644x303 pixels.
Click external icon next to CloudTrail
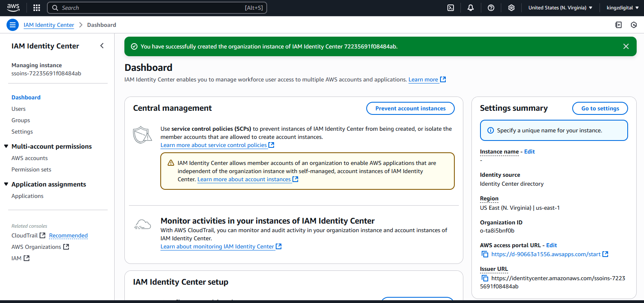click(x=42, y=235)
